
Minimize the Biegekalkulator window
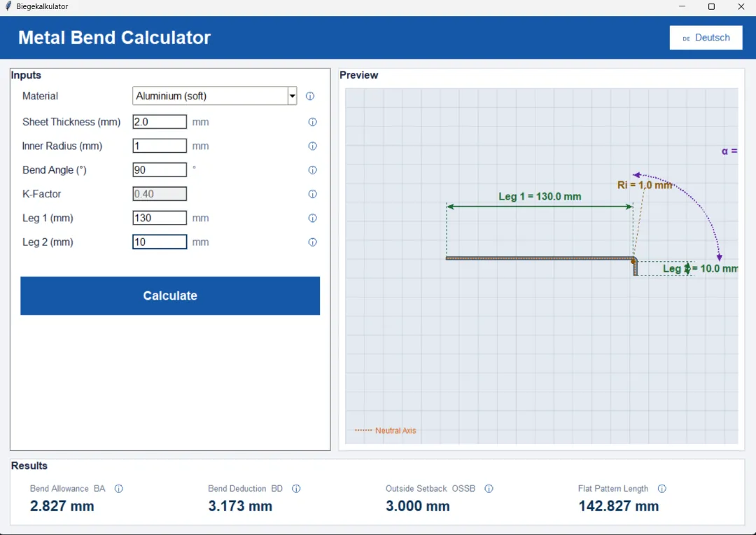click(682, 6)
